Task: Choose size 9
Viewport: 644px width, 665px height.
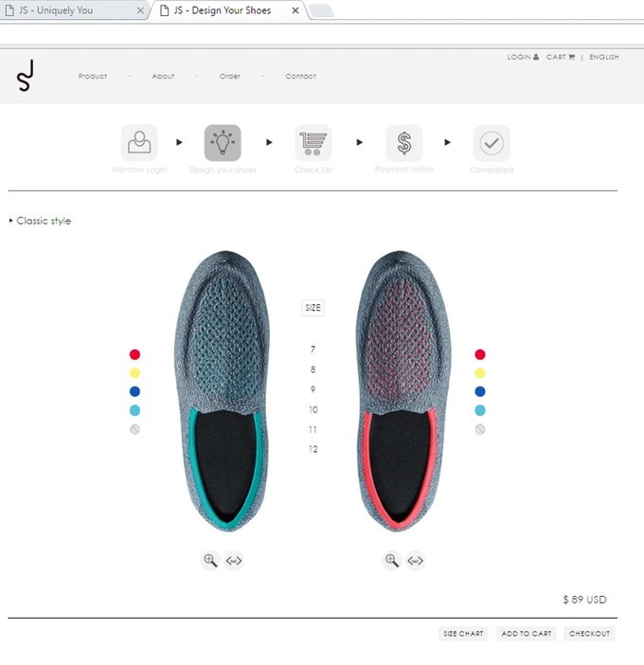Action: (313, 389)
